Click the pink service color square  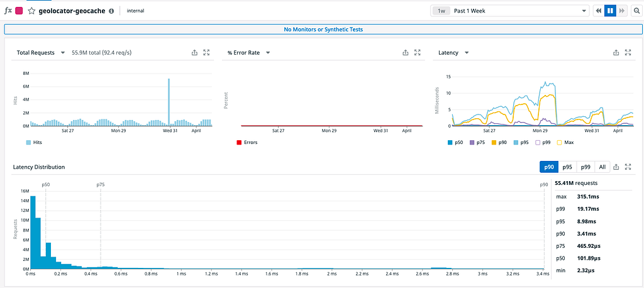pyautogui.click(x=19, y=11)
